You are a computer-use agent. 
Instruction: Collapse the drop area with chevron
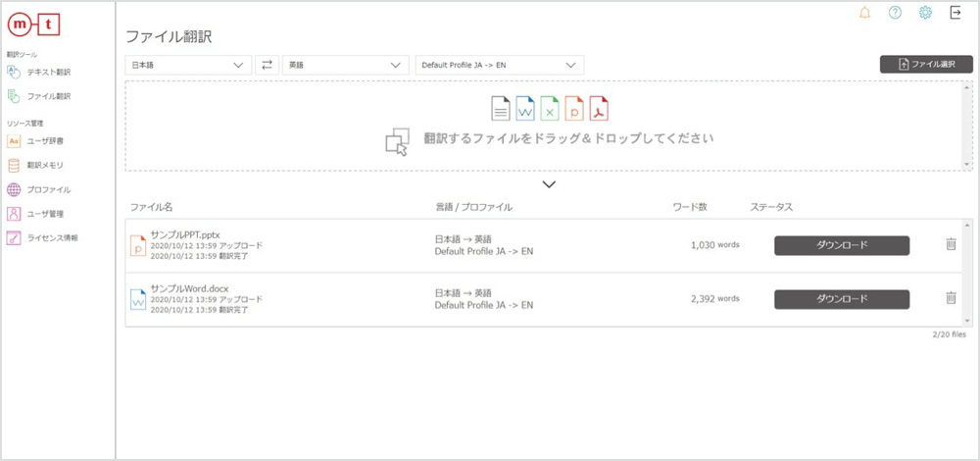549,184
